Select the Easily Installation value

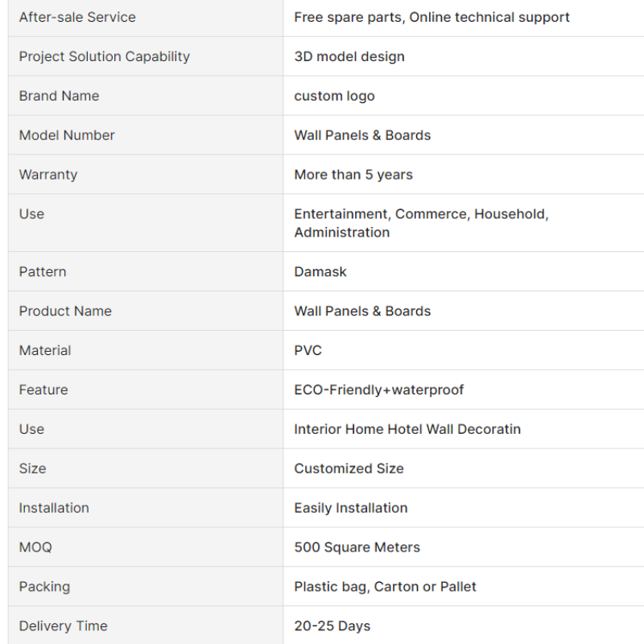pyautogui.click(x=351, y=508)
